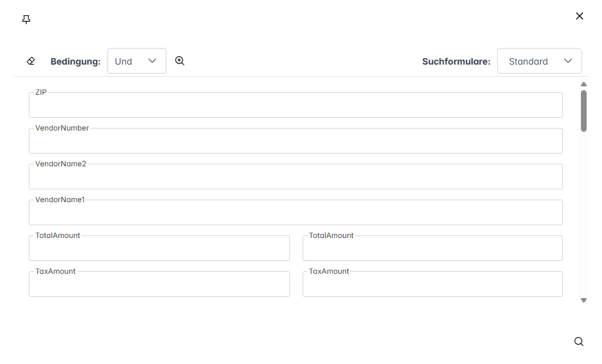Click the Bedingung label text
Screen dimensions: 602x364
tap(75, 61)
